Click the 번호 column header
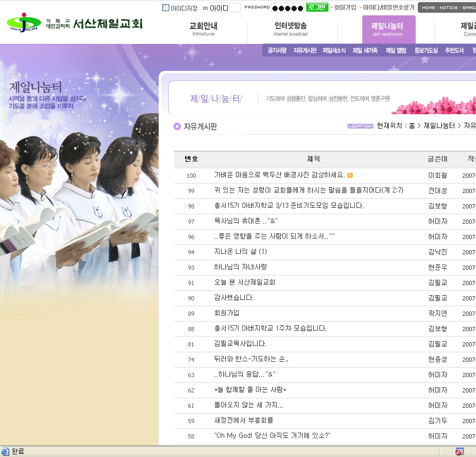 191,159
